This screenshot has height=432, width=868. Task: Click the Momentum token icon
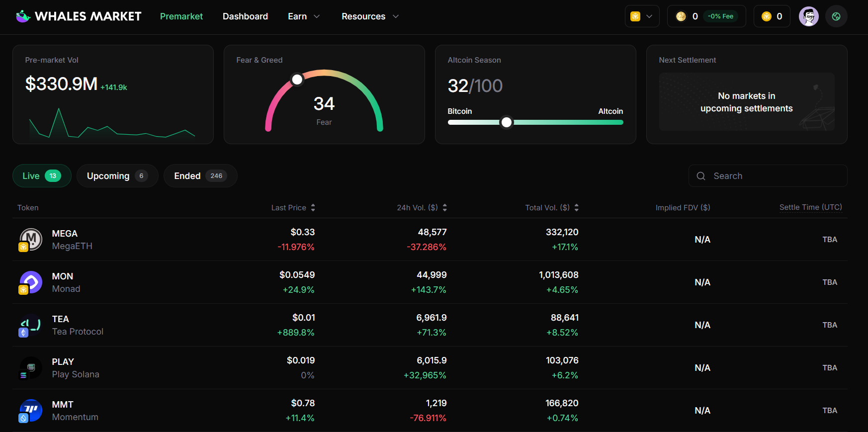click(31, 410)
